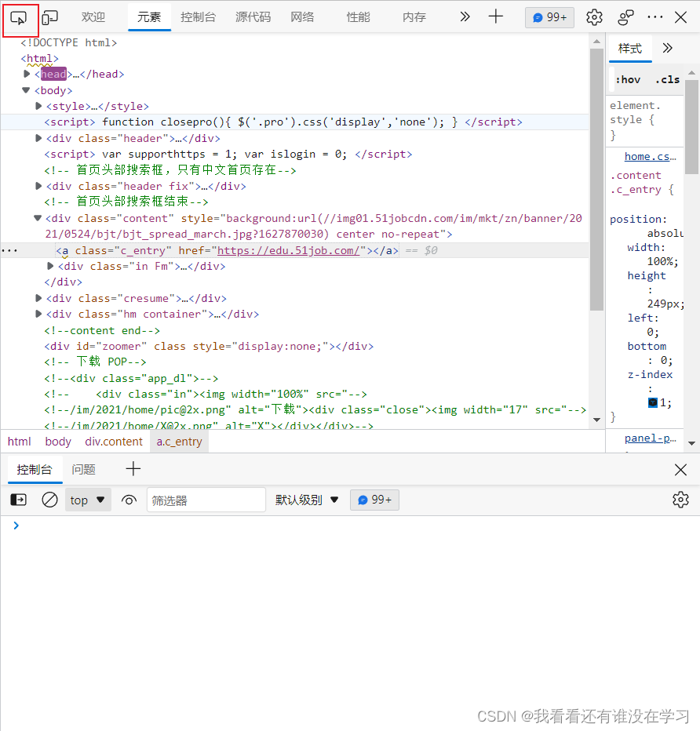Open DevTools settings gear in top toolbar
Screen dimensions: 700x731
[594, 18]
